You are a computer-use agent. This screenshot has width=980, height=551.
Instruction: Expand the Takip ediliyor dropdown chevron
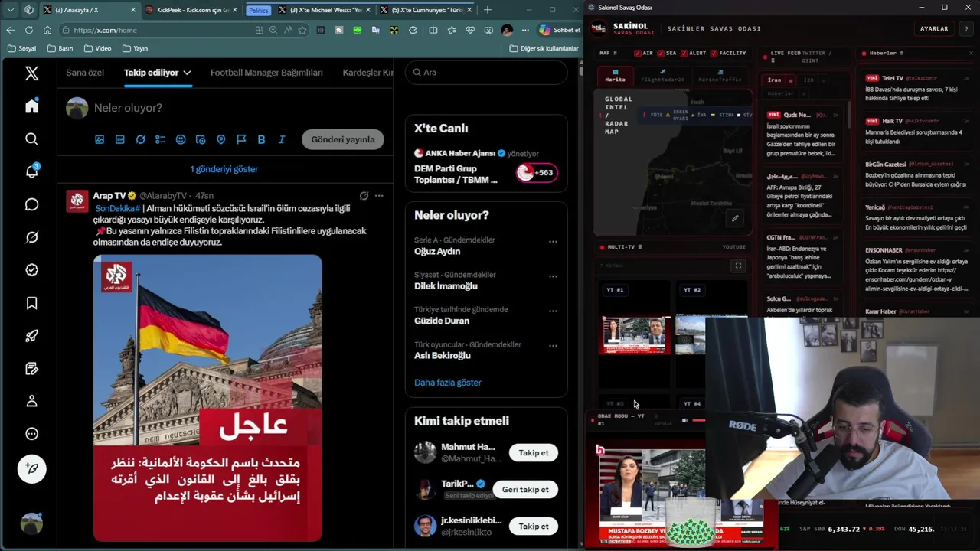tap(187, 73)
